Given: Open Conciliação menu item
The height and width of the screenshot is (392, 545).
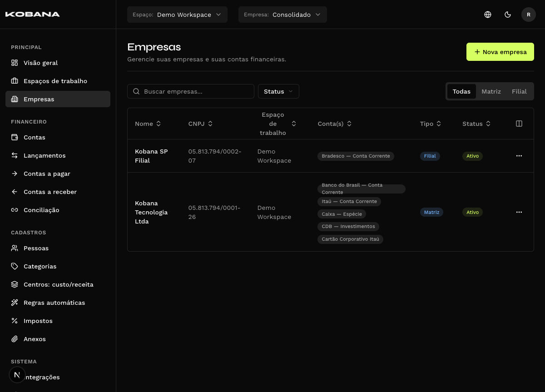Looking at the screenshot, I should (x=58, y=210).
